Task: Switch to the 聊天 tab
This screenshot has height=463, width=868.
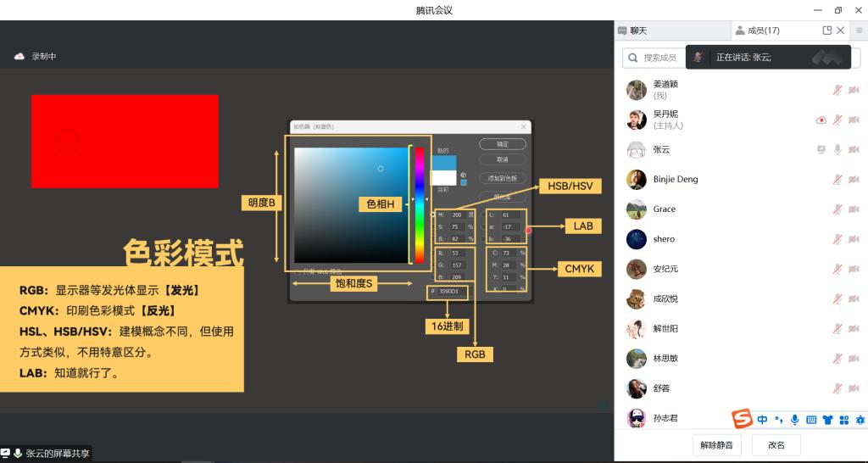Action: tap(632, 31)
